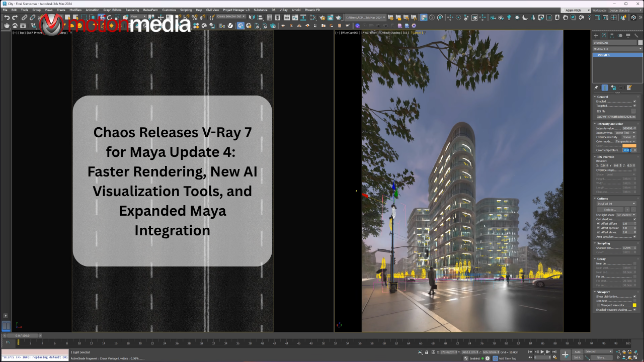Viewport: 644px width, 362px height.
Task: Toggle the Targeted checkbox
Action: [634, 106]
